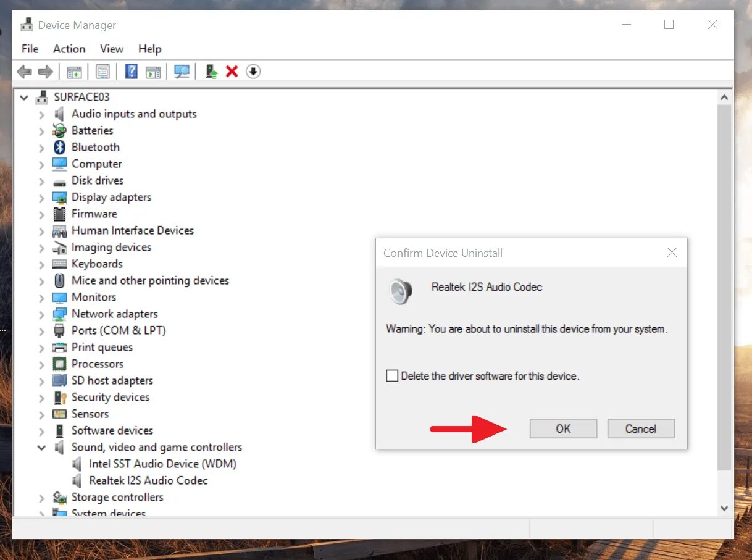Open the Help menu
Viewport: 752px width, 560px height.
tap(149, 49)
